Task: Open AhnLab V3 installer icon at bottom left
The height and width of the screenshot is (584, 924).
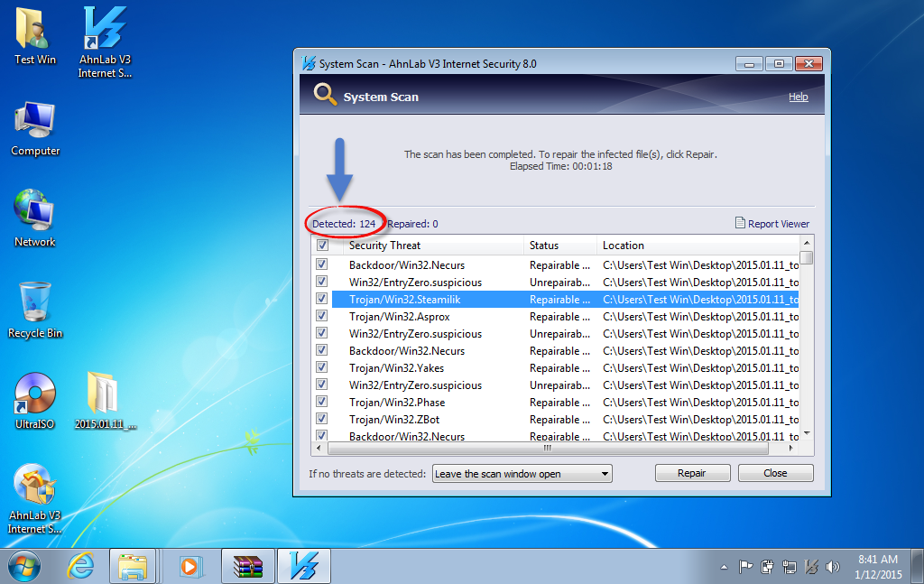Action: tap(35, 498)
